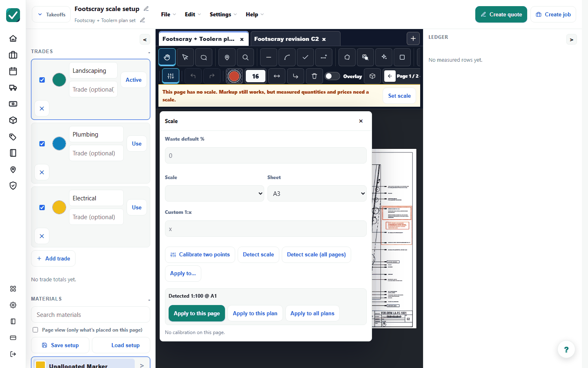Expand the Unallocated Marker row
This screenshot has width=588, height=368.
click(x=142, y=365)
